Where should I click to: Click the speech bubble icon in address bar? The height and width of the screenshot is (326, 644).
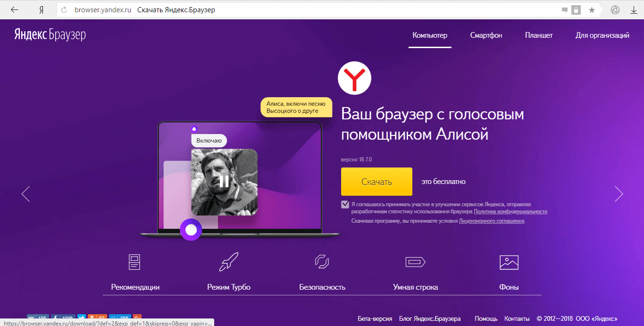tap(564, 10)
